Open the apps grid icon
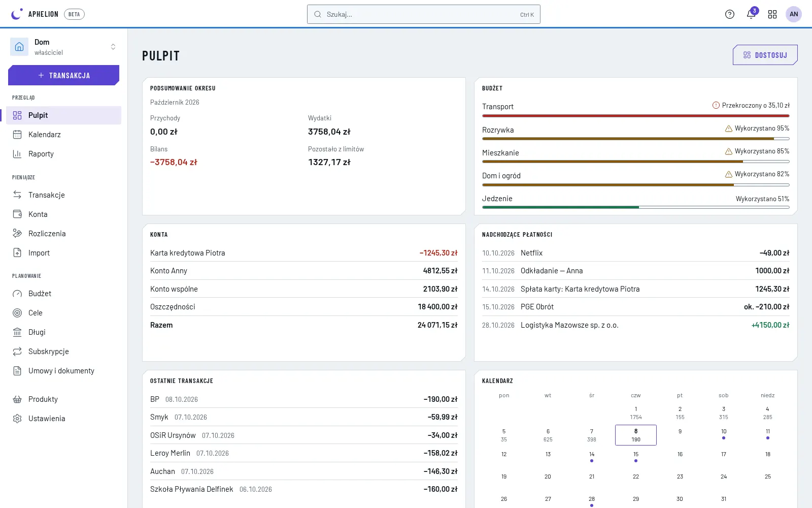 click(772, 14)
